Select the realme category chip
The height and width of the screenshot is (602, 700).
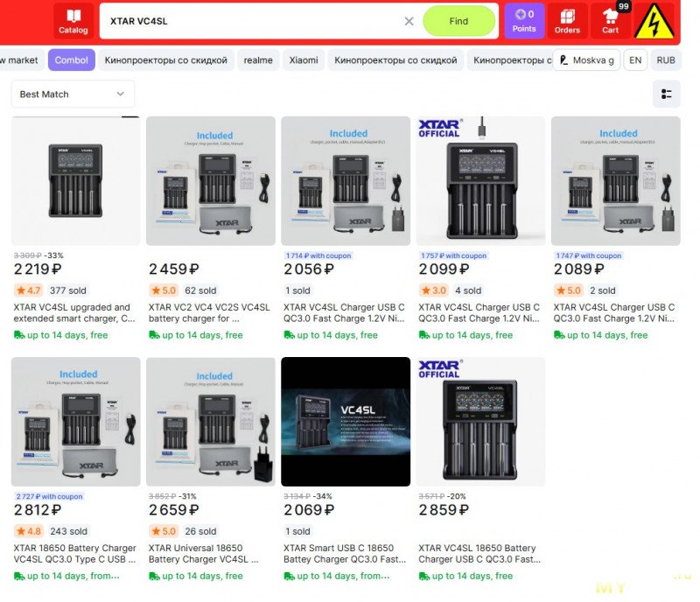pos(258,59)
